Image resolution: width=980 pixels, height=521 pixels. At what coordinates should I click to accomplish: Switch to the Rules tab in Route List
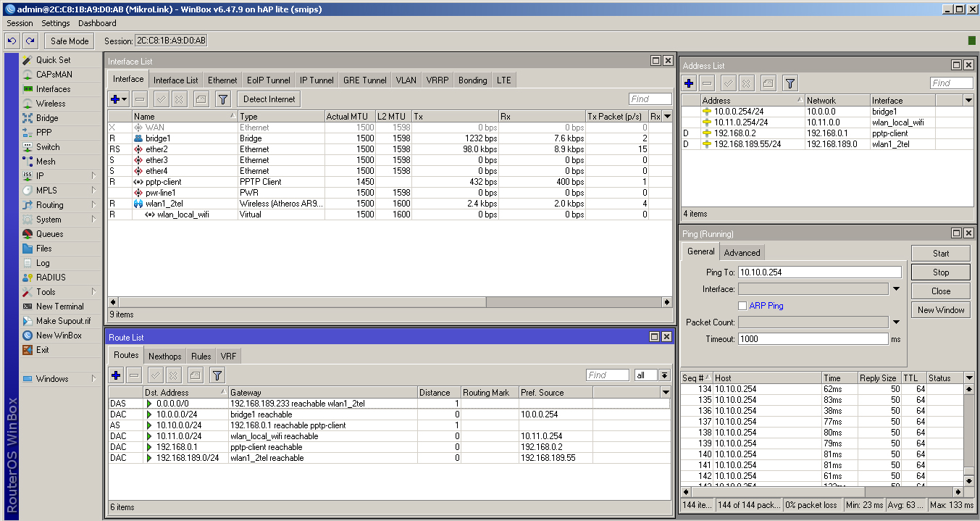click(201, 356)
